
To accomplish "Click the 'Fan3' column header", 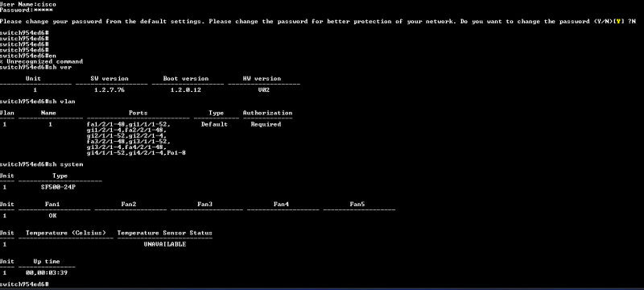I will pos(205,204).
